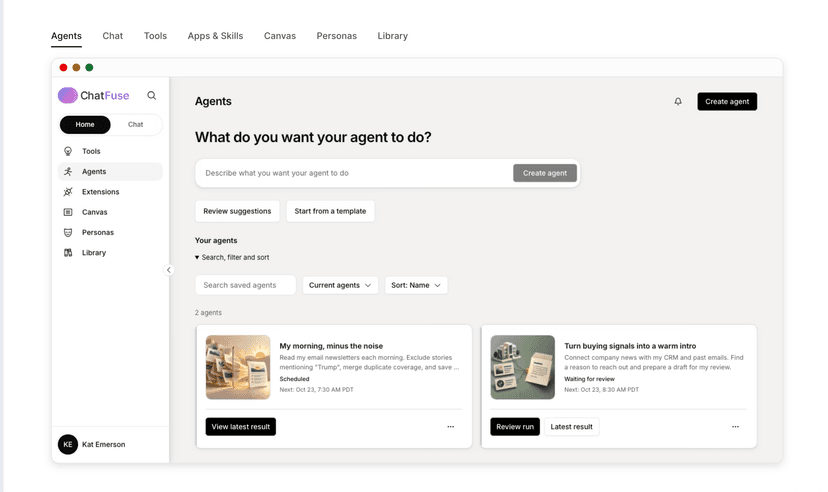Open the Tools label in the sidebar
The width and height of the screenshot is (828, 492).
[x=91, y=152]
